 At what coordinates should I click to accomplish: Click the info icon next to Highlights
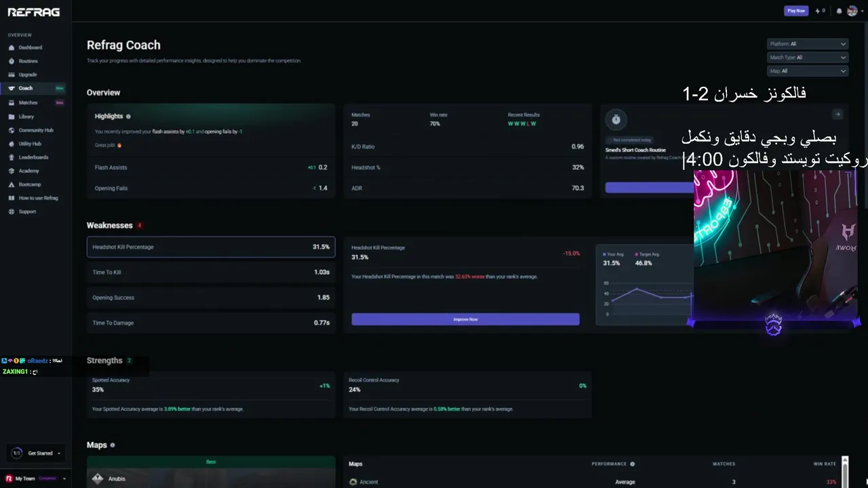point(128,117)
